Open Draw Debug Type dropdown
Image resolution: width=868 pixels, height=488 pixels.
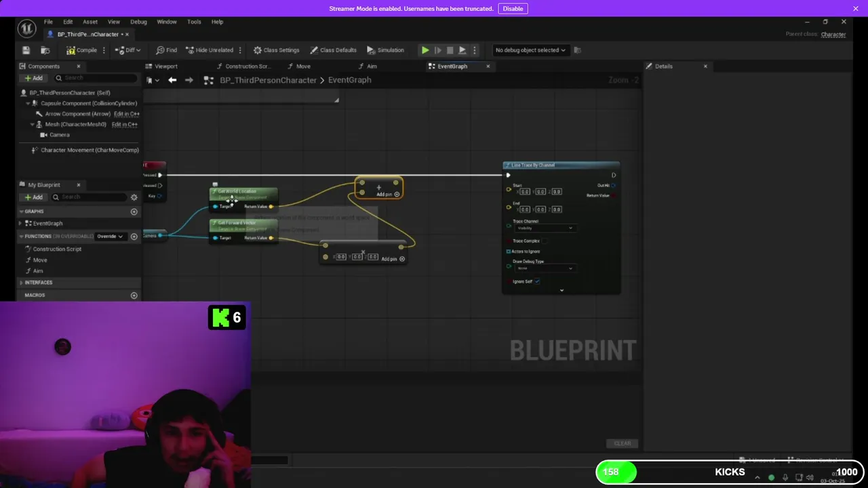click(x=544, y=268)
